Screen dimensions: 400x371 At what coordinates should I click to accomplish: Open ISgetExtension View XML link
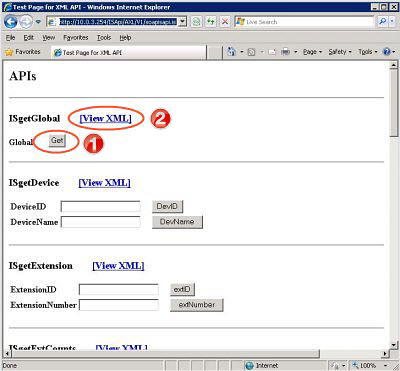[118, 266]
